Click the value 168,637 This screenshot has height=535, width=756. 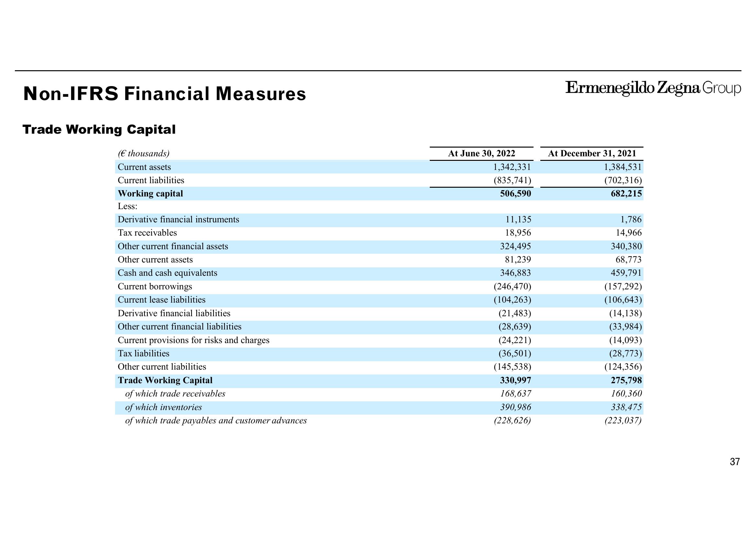pyautogui.click(x=516, y=394)
